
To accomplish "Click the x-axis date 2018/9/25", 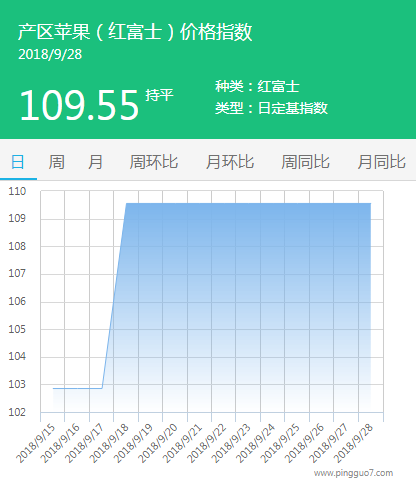I will click(x=280, y=443).
